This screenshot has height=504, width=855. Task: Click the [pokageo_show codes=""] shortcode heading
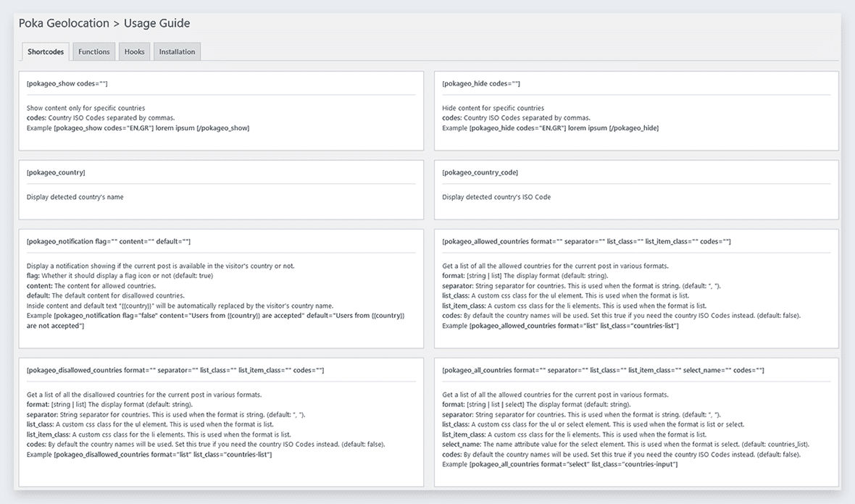67,84
